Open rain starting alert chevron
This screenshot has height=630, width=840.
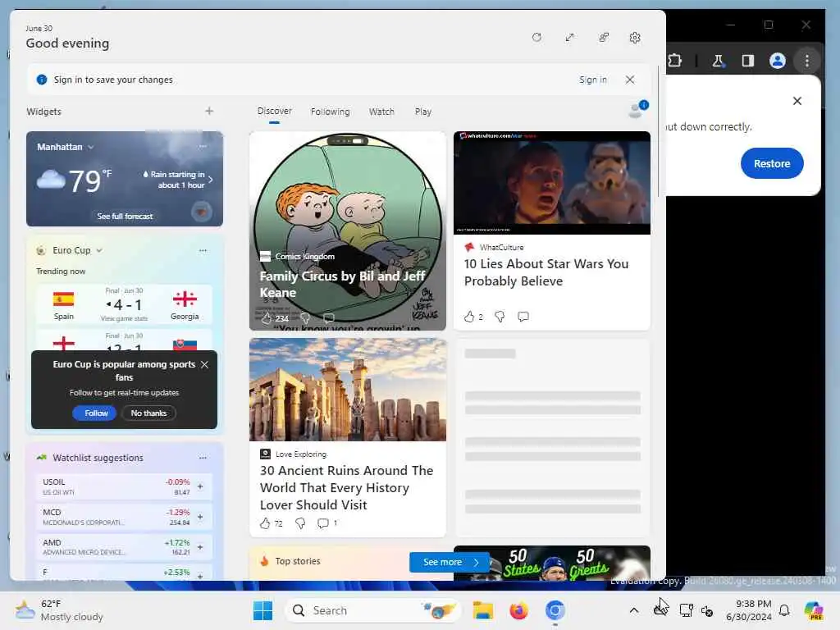click(211, 180)
